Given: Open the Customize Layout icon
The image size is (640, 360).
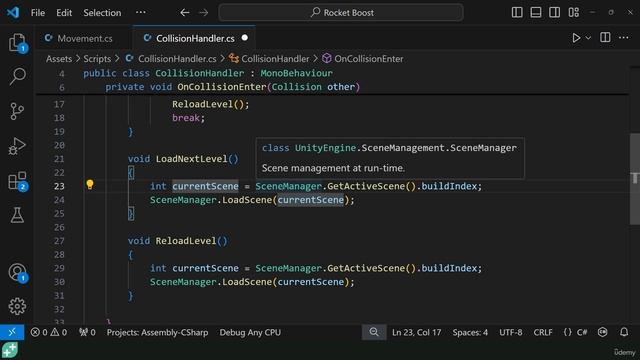Looking at the screenshot, I should tap(573, 13).
